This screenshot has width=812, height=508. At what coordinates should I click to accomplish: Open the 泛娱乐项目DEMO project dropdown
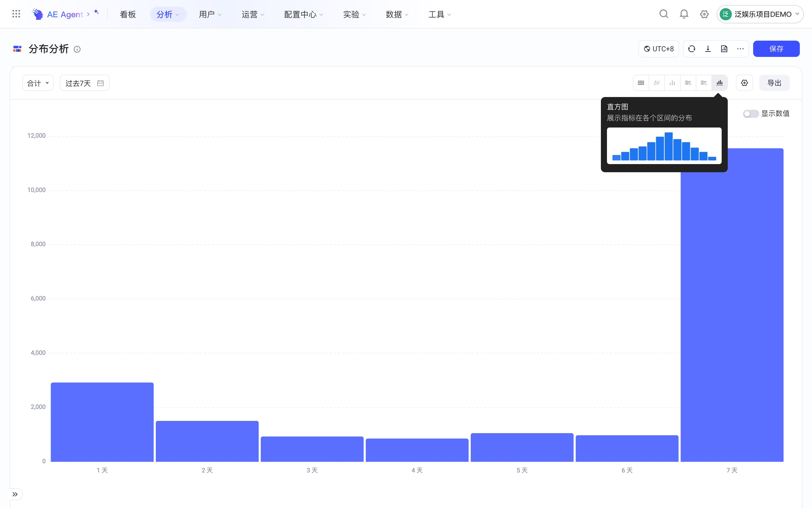pos(760,14)
